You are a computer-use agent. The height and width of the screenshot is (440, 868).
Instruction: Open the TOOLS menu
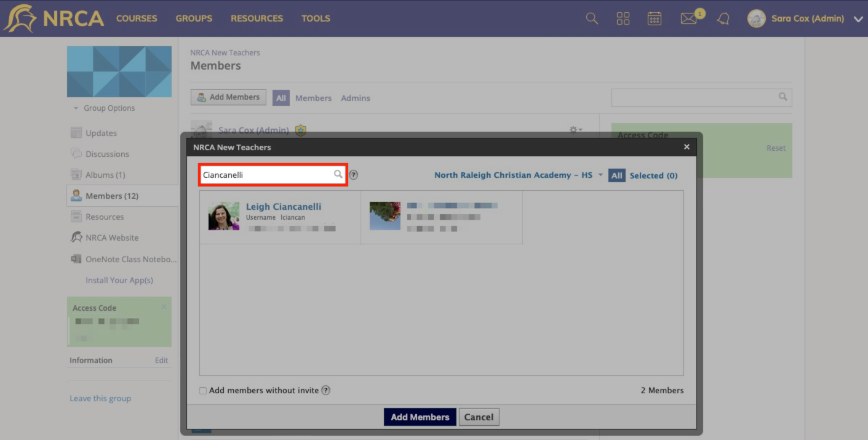pyautogui.click(x=316, y=18)
